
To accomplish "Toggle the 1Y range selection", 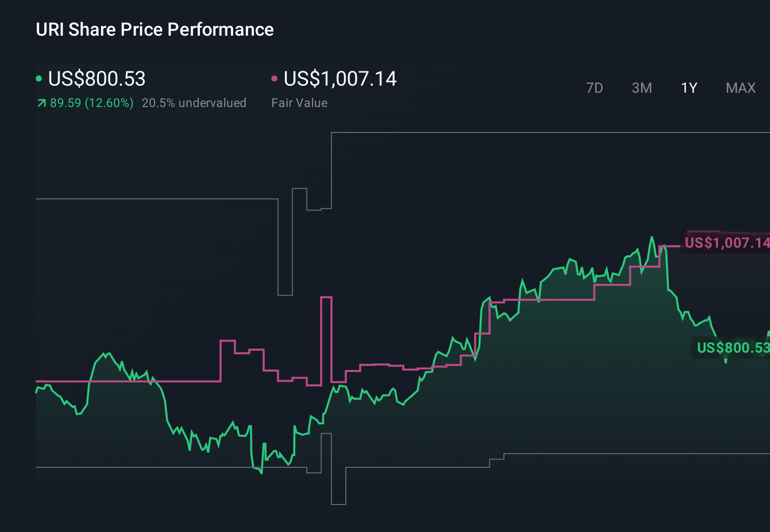I will point(688,88).
